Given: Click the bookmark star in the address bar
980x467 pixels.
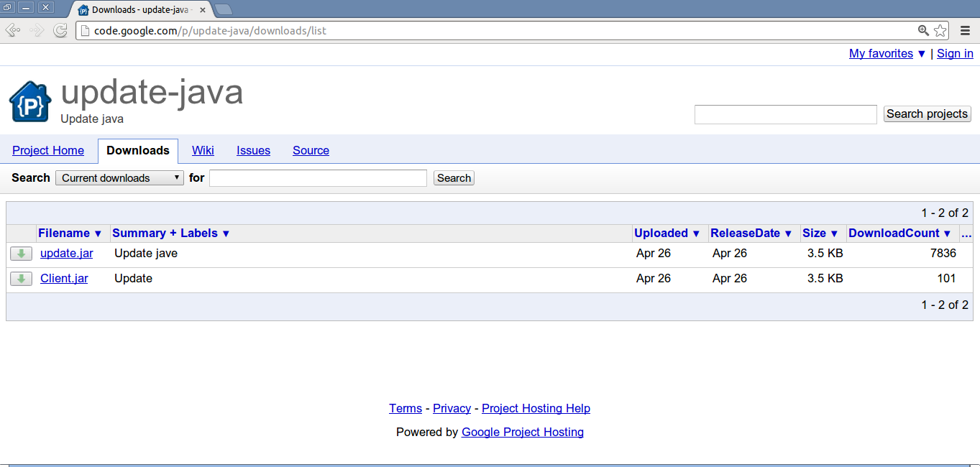Looking at the screenshot, I should point(940,30).
